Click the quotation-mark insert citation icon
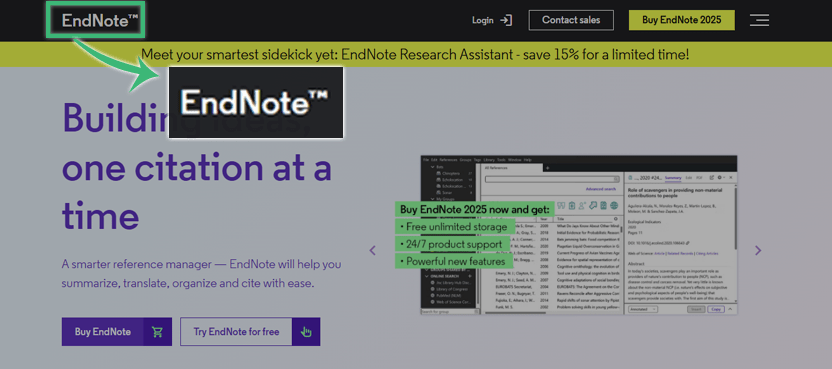 [561, 205]
